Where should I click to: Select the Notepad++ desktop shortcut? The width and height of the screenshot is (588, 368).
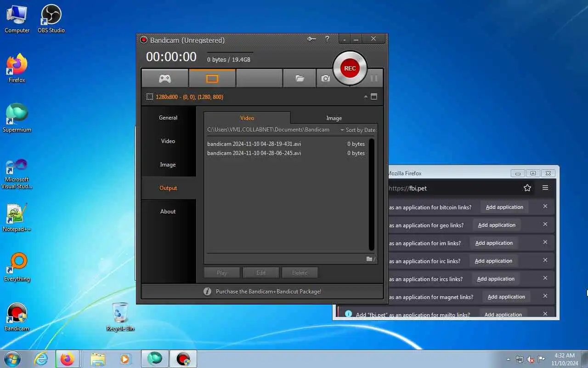pos(17,218)
